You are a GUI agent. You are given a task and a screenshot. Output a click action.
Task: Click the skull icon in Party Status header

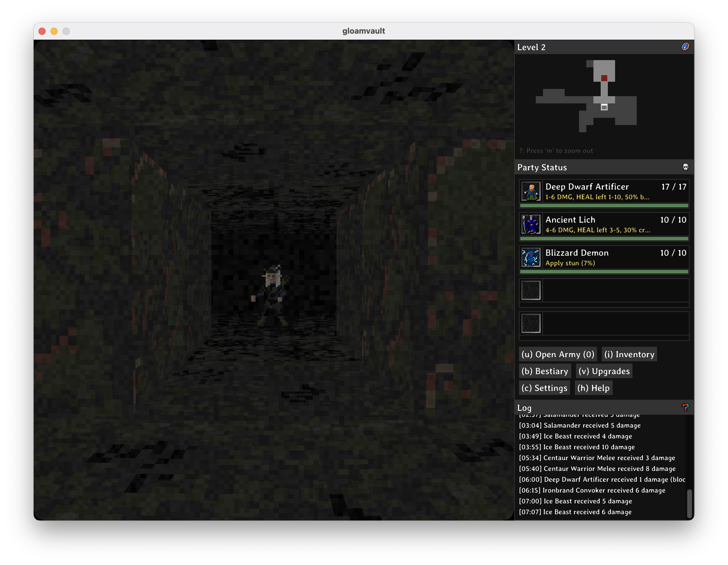tap(685, 167)
